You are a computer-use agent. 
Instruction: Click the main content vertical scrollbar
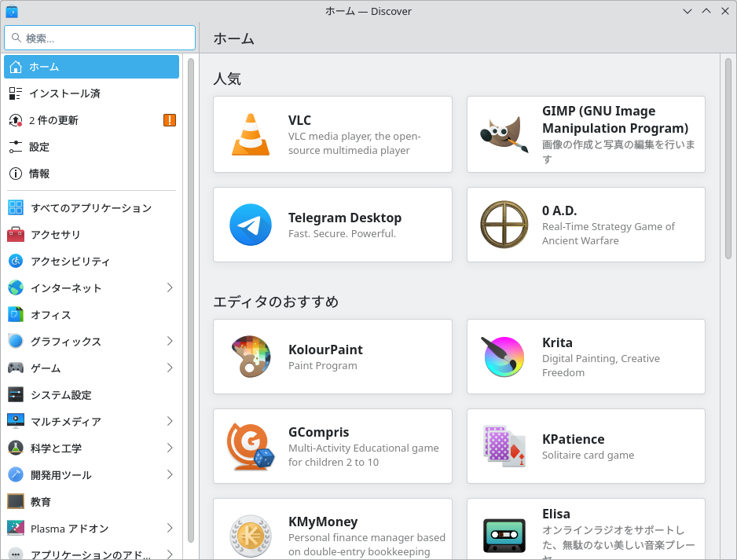[x=728, y=159]
